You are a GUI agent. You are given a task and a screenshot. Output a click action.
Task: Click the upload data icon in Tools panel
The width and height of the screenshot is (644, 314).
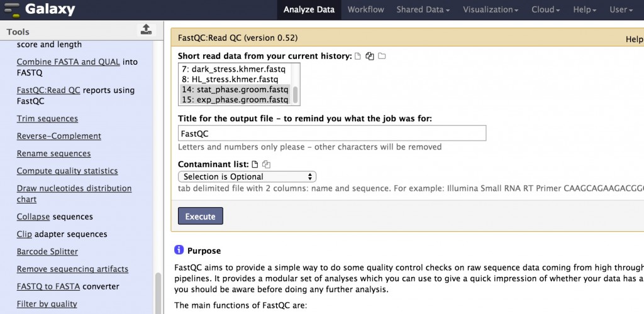point(145,30)
